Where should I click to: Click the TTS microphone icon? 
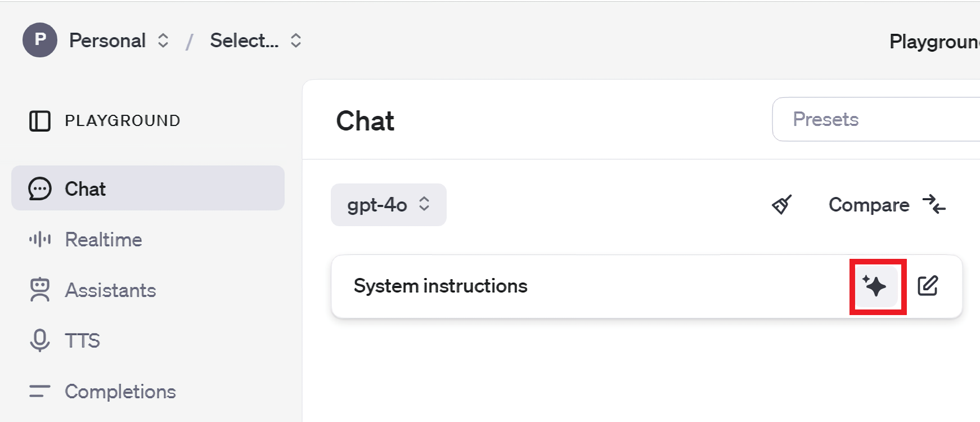pyautogui.click(x=39, y=340)
